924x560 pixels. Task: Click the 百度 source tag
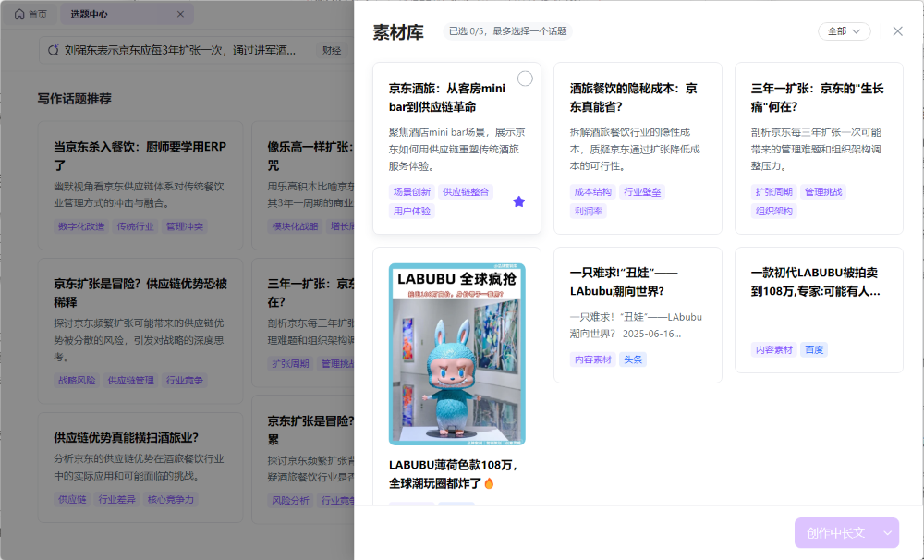tap(814, 349)
